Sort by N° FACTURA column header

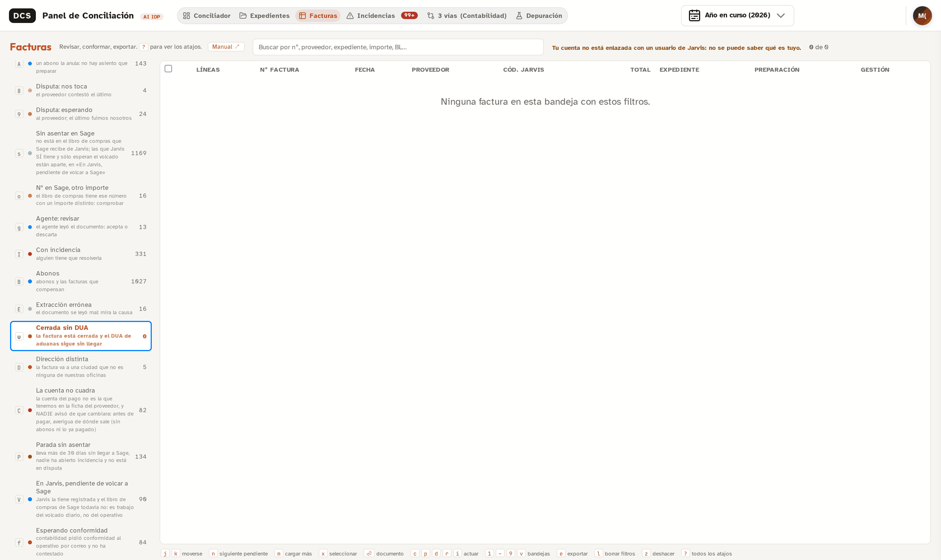click(279, 70)
